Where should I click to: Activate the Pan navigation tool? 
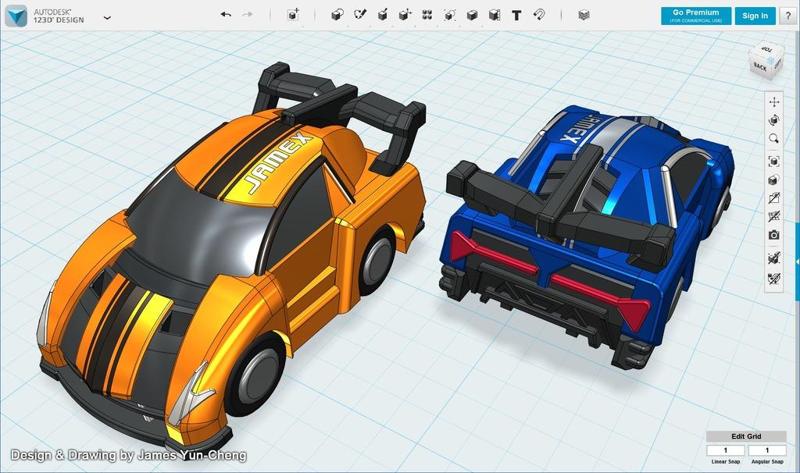(774, 102)
